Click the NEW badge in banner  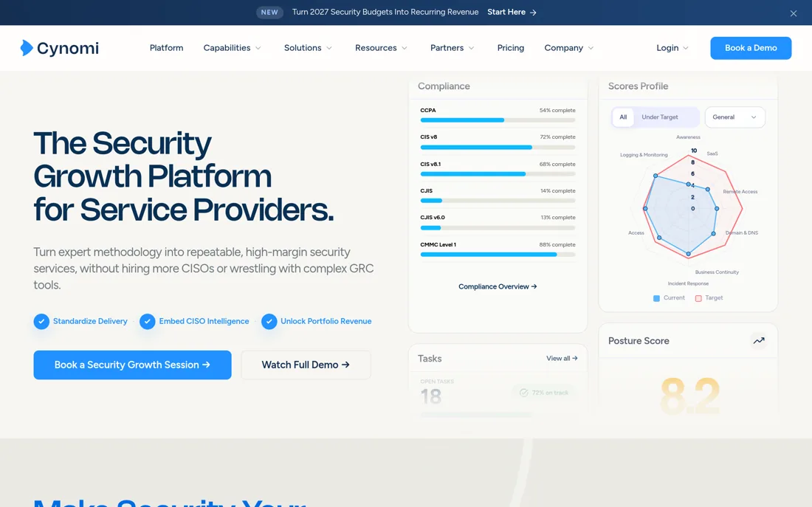(269, 13)
